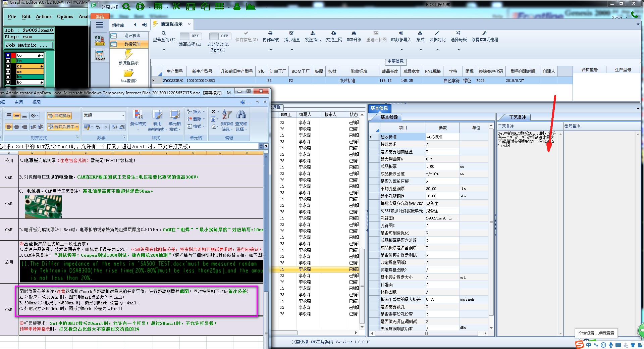Click the 文控上网 cloud upload icon
644x349 pixels.
[x=334, y=33]
